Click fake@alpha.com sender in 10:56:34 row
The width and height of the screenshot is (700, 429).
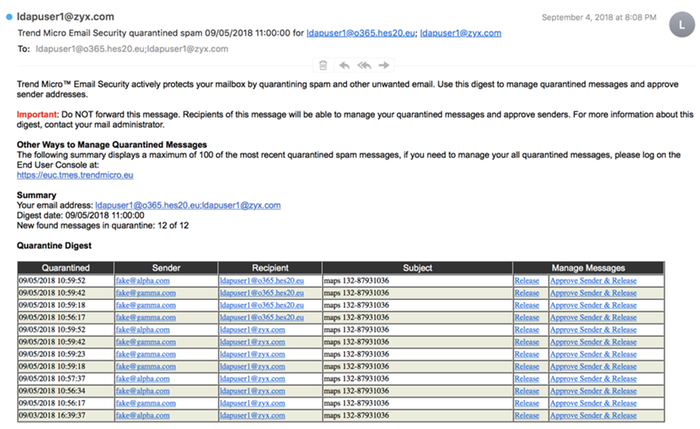(142, 390)
